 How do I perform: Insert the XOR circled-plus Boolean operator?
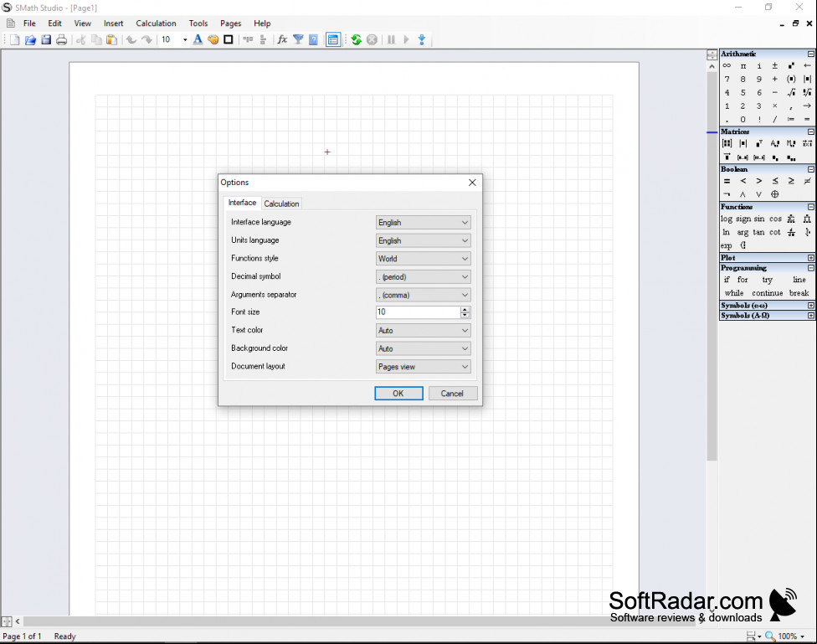(x=775, y=194)
